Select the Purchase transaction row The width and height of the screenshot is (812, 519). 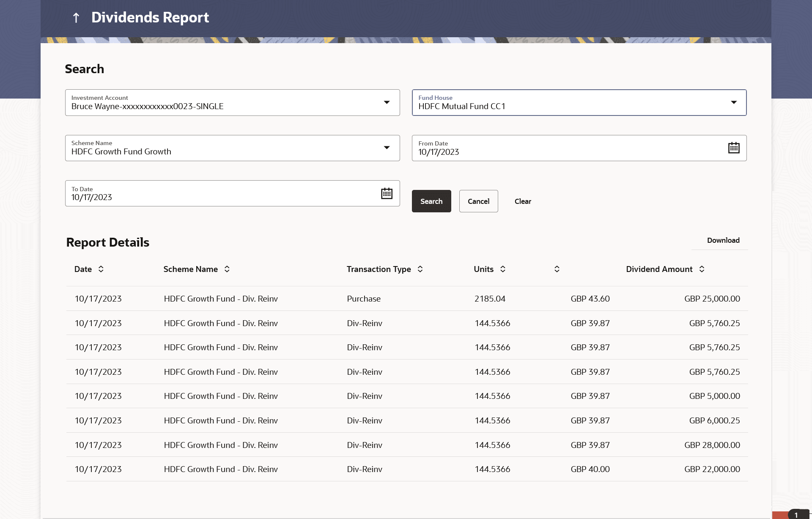click(x=364, y=299)
